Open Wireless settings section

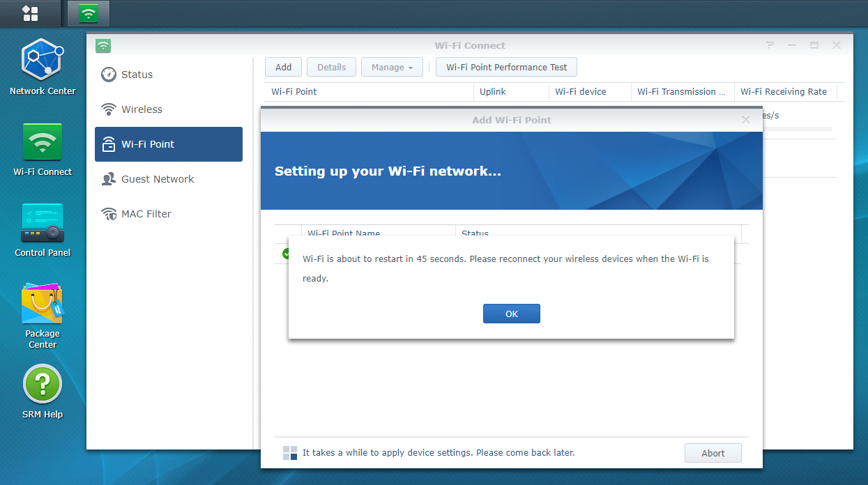[x=142, y=109]
